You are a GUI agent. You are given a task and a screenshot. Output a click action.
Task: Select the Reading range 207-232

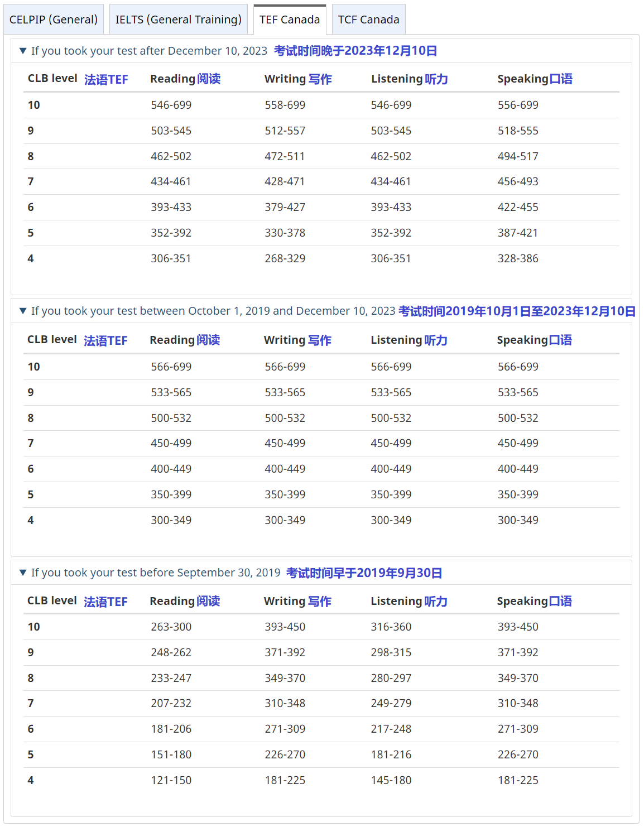click(x=171, y=703)
